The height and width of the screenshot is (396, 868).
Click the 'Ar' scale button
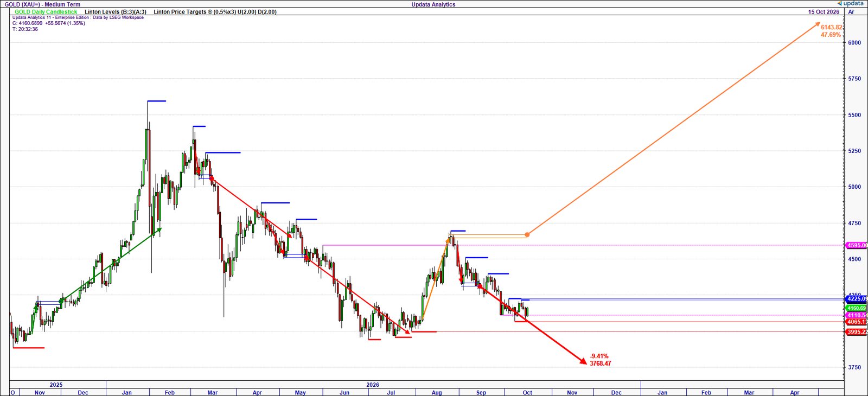(x=851, y=11)
